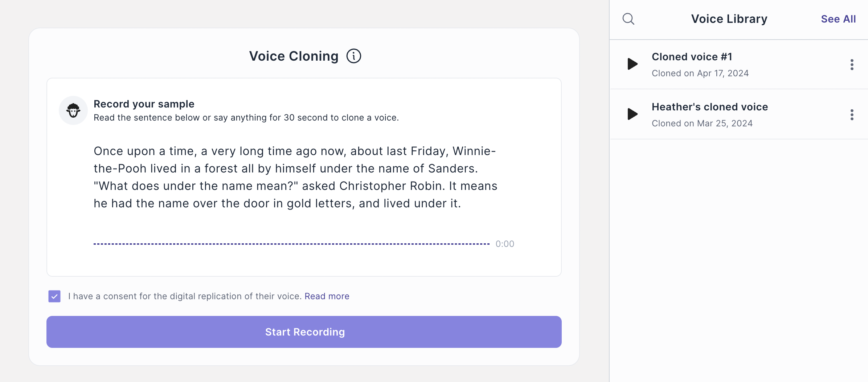Uncheck the voice consent checkbox
868x382 pixels.
[54, 296]
